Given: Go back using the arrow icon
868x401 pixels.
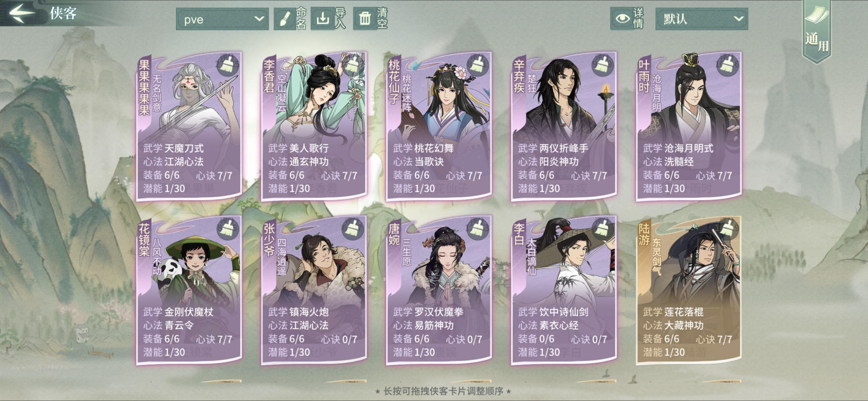Looking at the screenshot, I should 22,13.
